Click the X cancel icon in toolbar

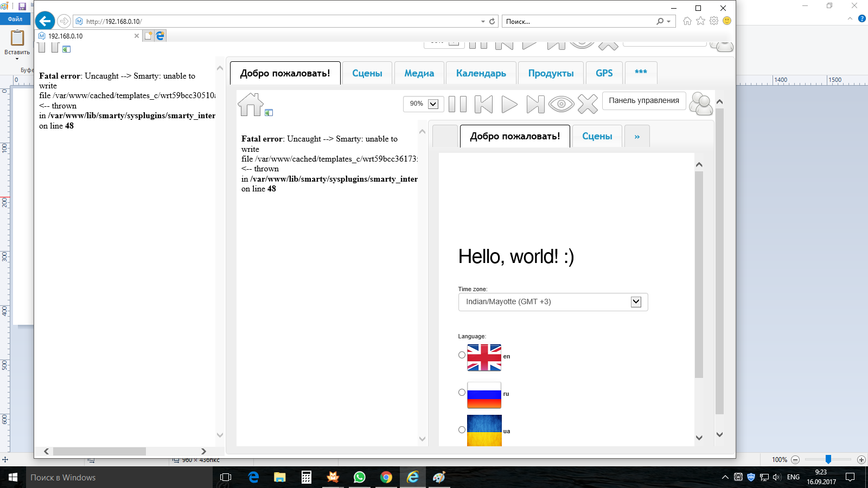(588, 104)
